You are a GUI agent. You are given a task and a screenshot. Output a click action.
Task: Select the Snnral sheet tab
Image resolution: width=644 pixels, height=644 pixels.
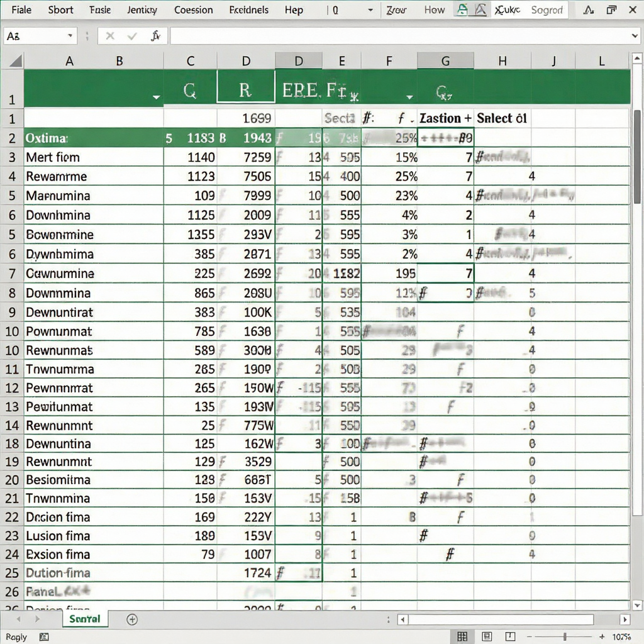[x=85, y=619]
